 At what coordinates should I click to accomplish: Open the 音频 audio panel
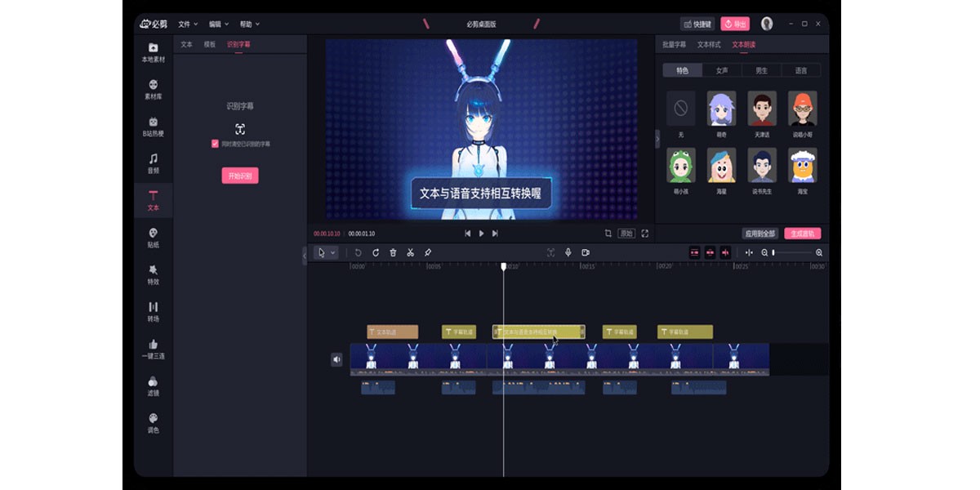[x=154, y=163]
